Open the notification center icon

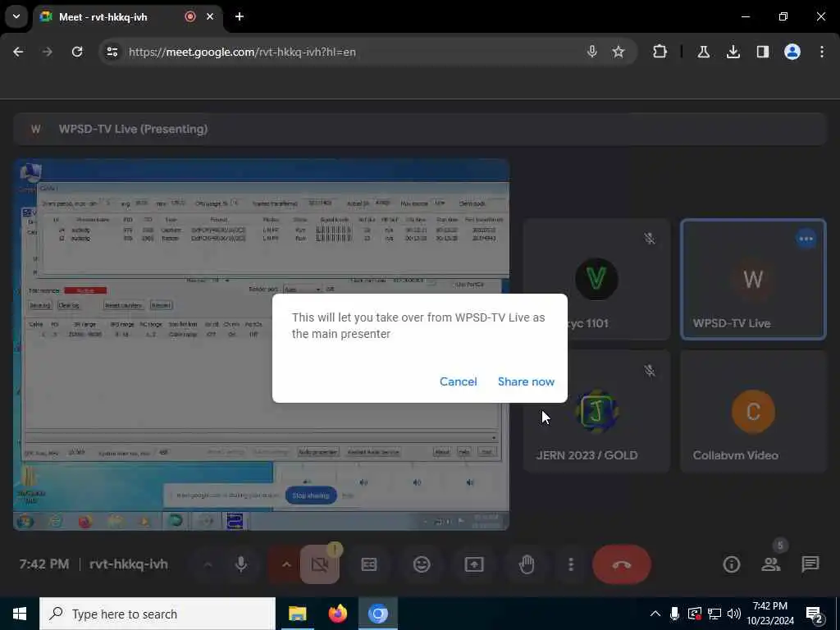pyautogui.click(x=815, y=615)
